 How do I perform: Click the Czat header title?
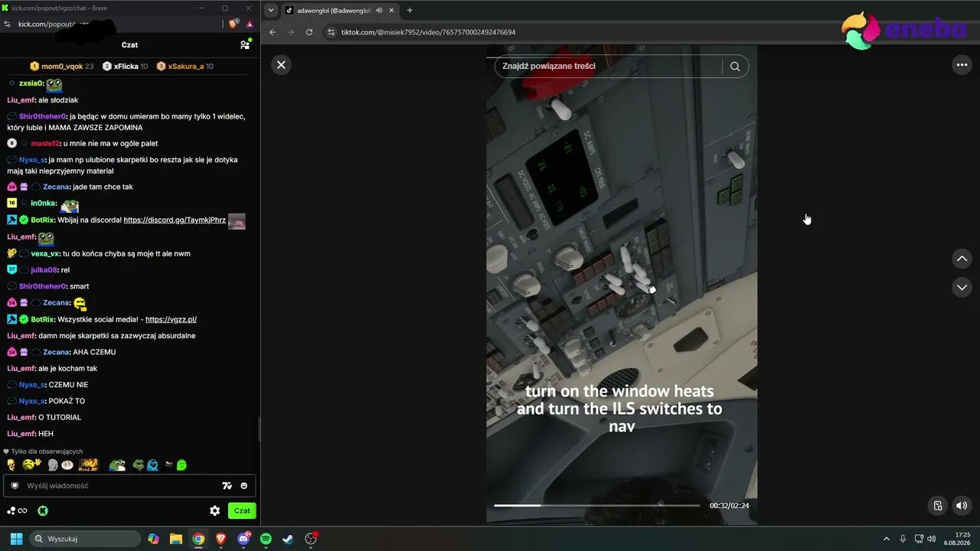pos(129,44)
